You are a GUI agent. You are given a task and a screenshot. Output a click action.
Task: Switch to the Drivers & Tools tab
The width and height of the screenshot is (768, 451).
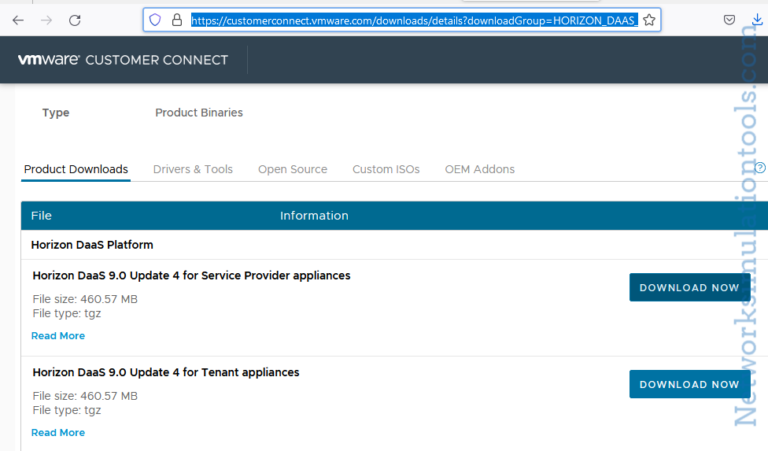(x=193, y=169)
